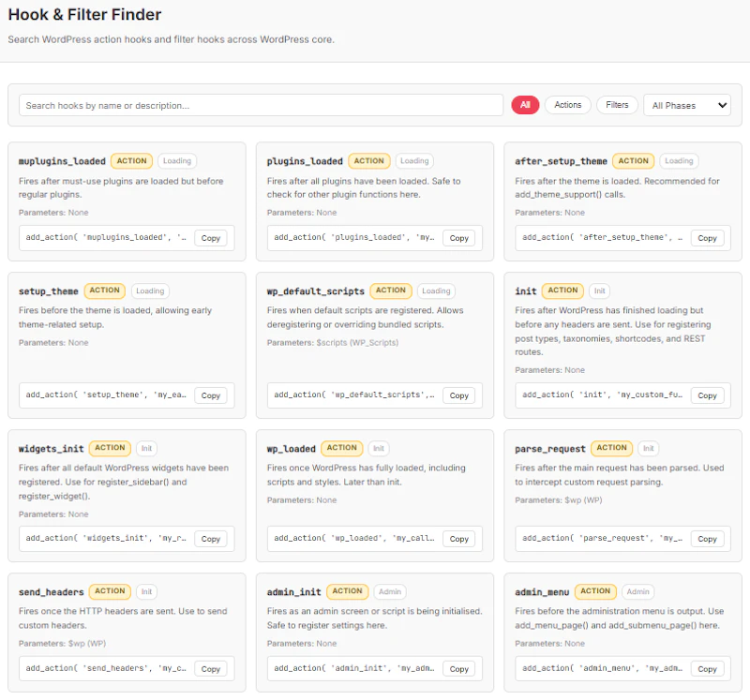This screenshot has height=700, width=750.
Task: Copy the admin_menu code snippet
Action: [x=707, y=669]
